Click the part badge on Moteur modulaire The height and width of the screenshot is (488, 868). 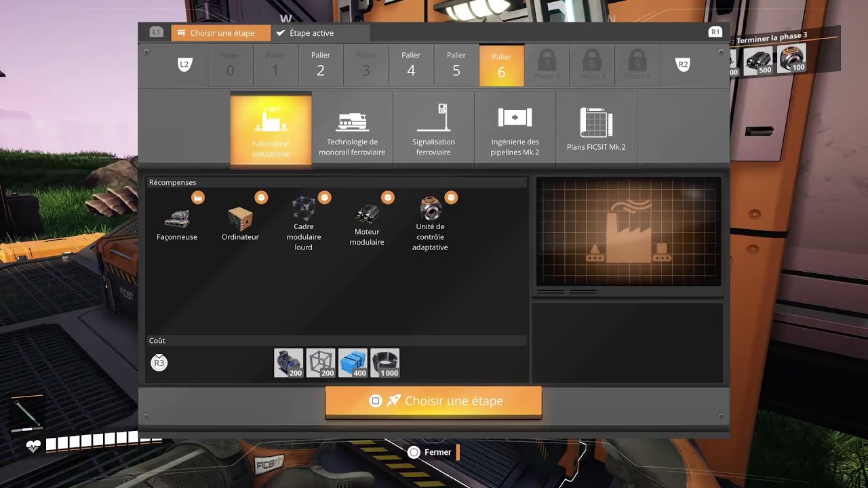[388, 197]
